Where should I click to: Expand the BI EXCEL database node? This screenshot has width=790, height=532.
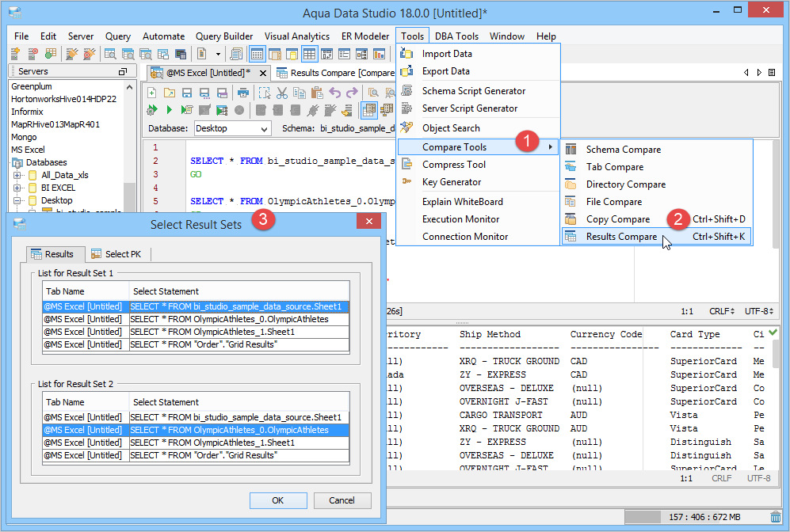pyautogui.click(x=17, y=188)
